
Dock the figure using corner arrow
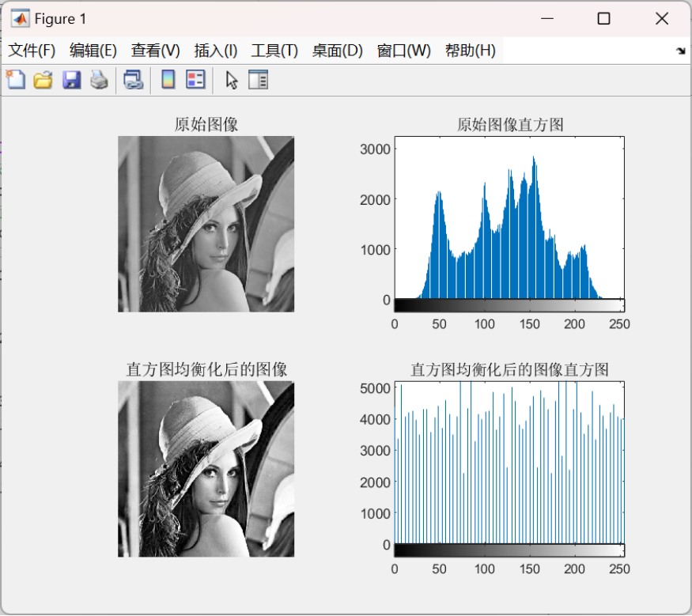pos(681,51)
